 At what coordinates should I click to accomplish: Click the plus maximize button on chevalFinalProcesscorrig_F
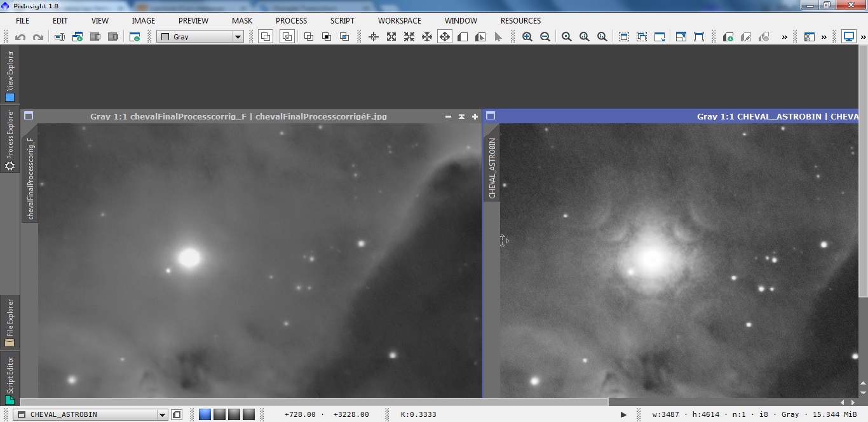[475, 116]
